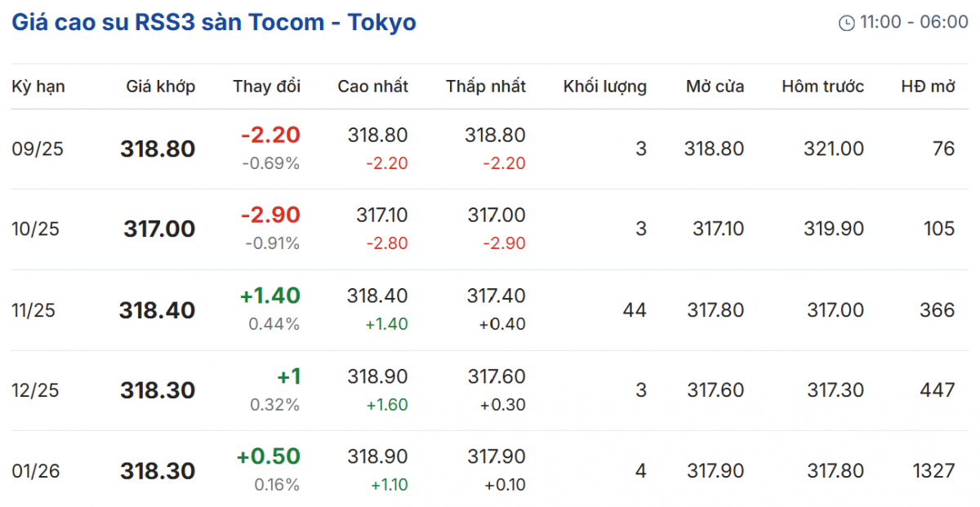980x507 pixels.
Task: Select the 01/26 contract term
Action: [36, 471]
